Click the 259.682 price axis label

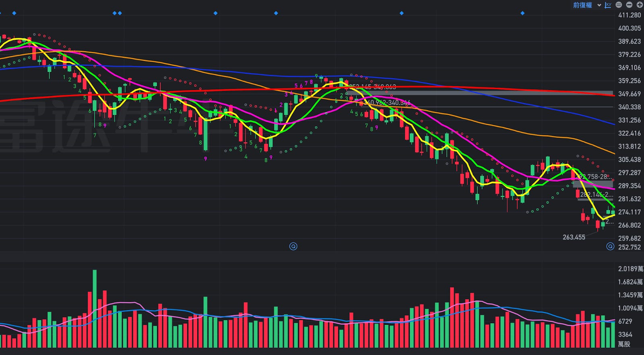630,238
